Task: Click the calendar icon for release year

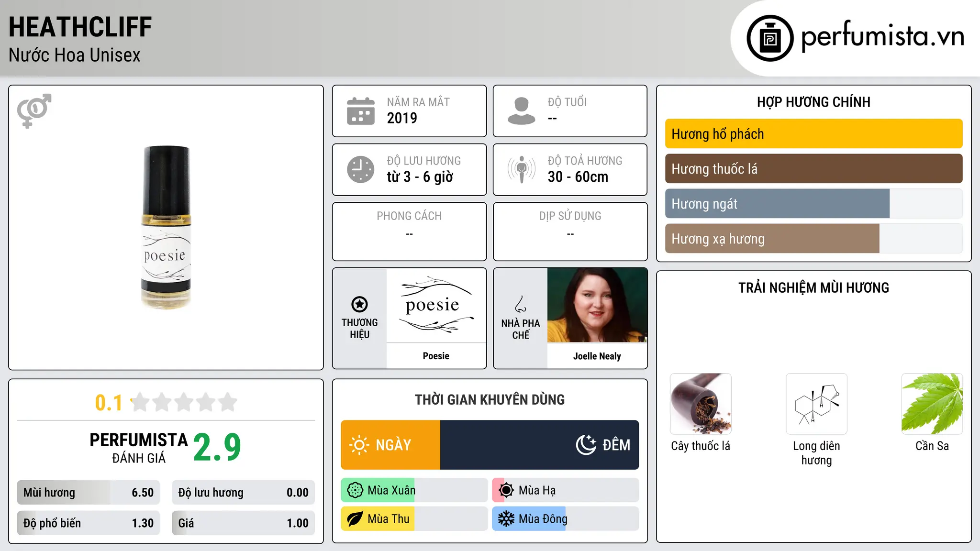Action: coord(361,111)
